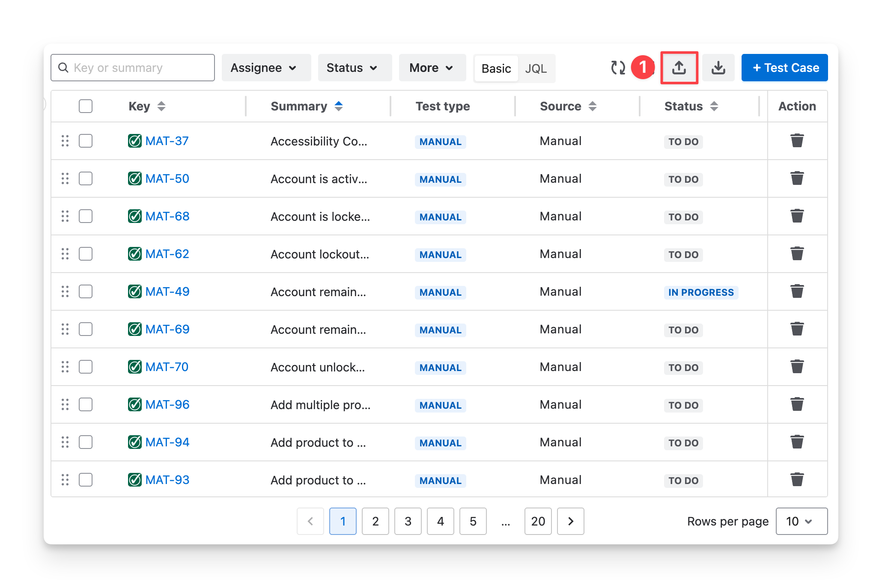Click the export upload icon
The width and height of the screenshot is (882, 588).
point(679,68)
